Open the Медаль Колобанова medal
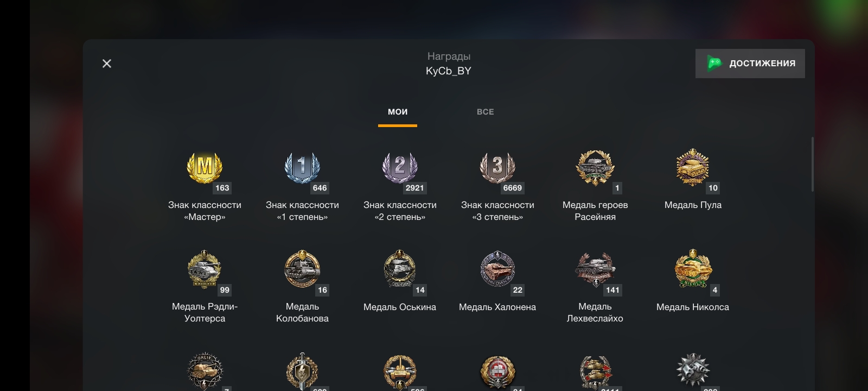The width and height of the screenshot is (868, 391). point(302,269)
